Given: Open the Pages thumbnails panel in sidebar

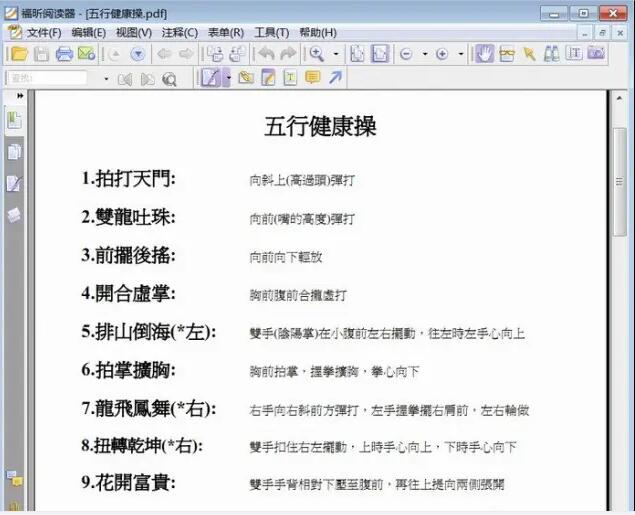Looking at the screenshot, I should pos(14,153).
